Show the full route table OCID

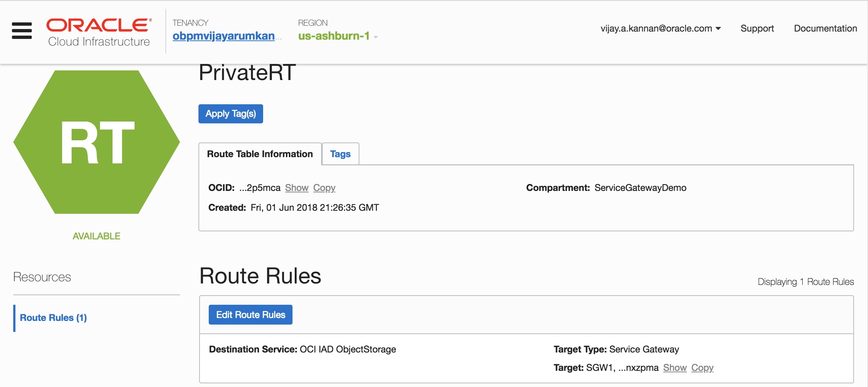(297, 188)
